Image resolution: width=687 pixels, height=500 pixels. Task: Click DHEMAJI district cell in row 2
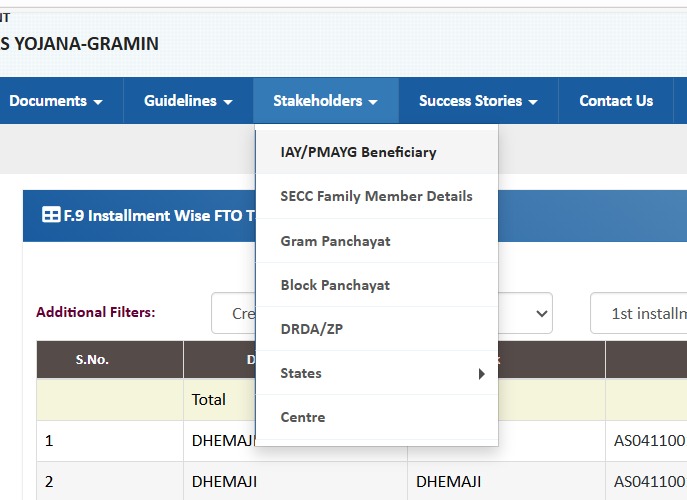[295, 481]
